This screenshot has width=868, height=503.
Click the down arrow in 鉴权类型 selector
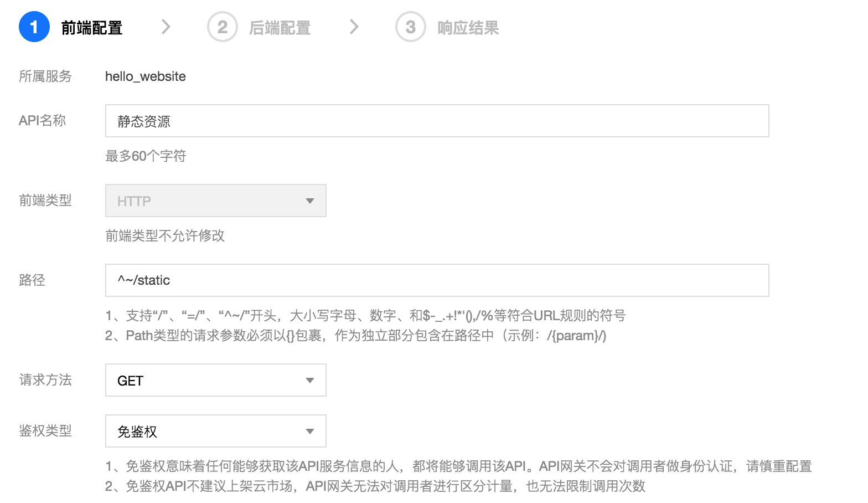click(x=310, y=431)
